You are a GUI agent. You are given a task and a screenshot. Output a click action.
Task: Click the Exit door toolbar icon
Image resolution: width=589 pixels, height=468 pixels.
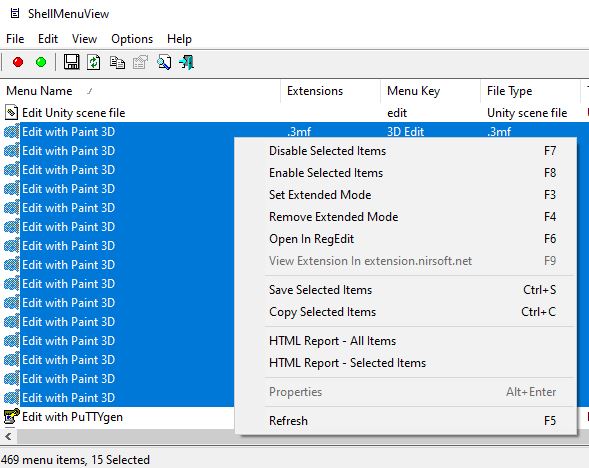pos(187,62)
